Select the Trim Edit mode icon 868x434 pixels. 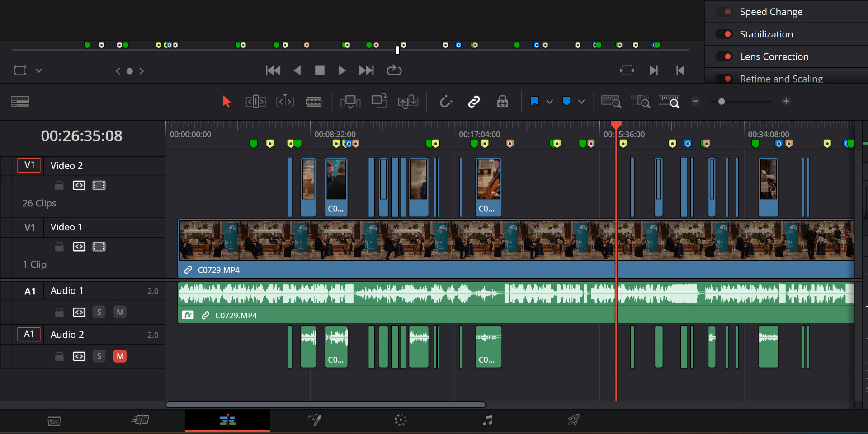[255, 101]
